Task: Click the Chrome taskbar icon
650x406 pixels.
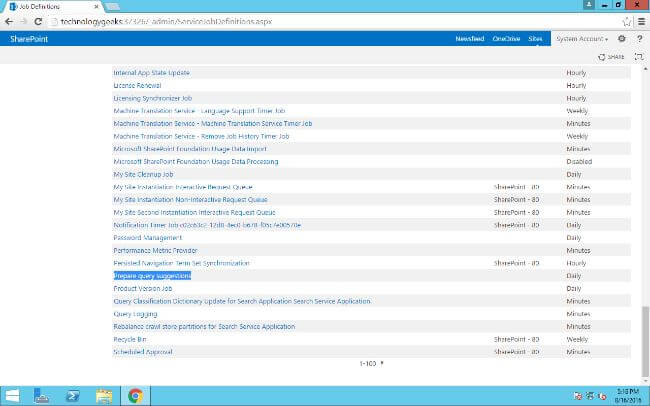Action: click(135, 396)
